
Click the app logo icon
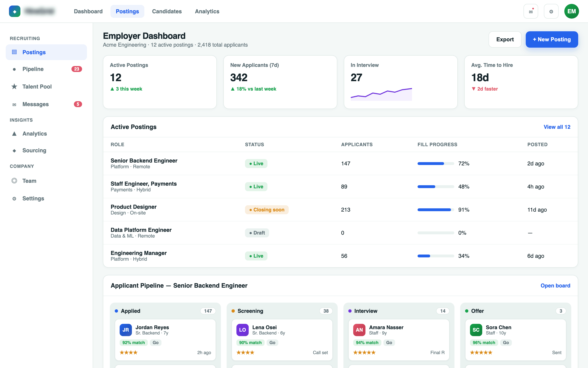[14, 11]
